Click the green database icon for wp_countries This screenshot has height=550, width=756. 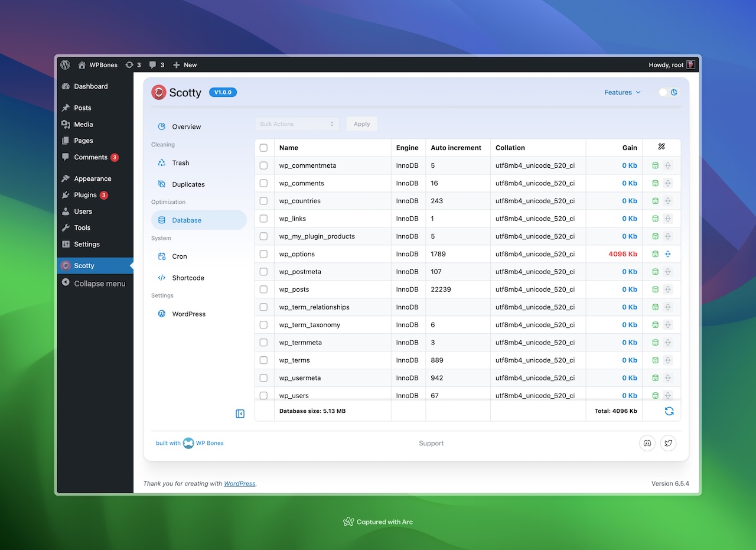655,201
